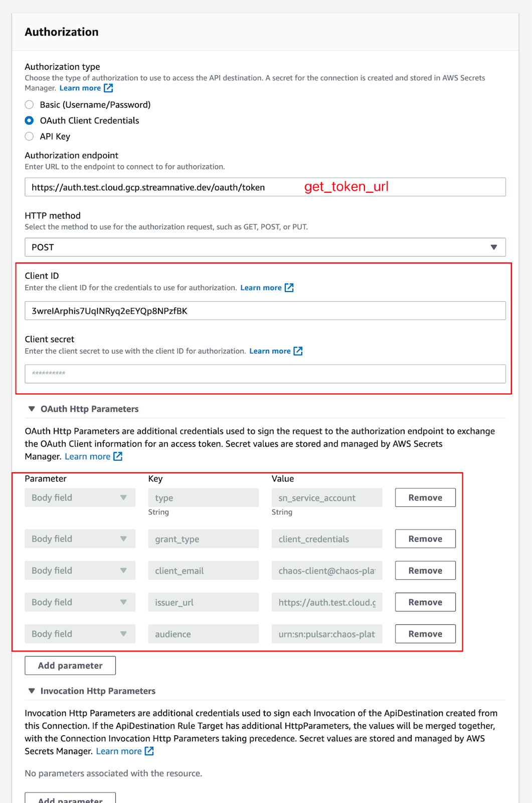This screenshot has width=532, height=803.
Task: Open external link icon in Invocation Http Parameters description
Action: coord(149,751)
